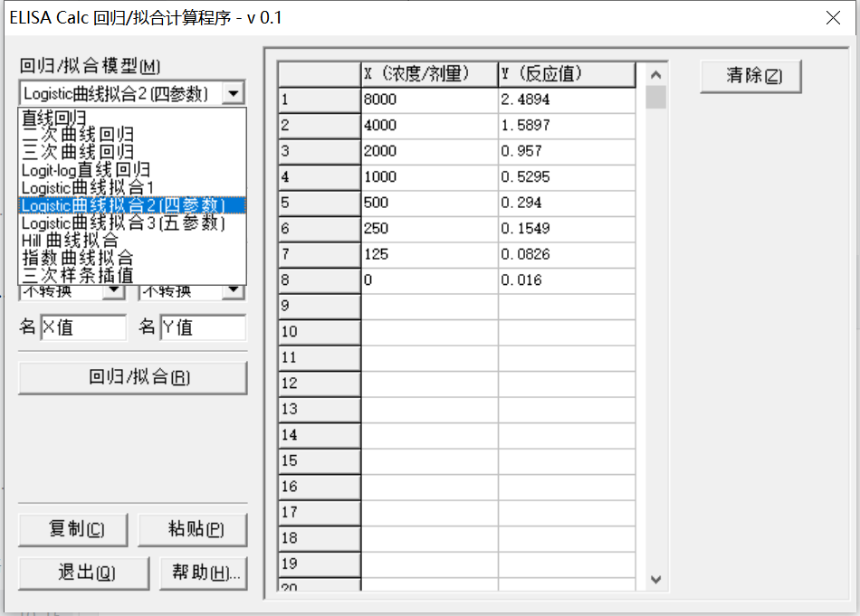Click the table scroll up arrow
Screen dimensions: 860x616
point(656,74)
